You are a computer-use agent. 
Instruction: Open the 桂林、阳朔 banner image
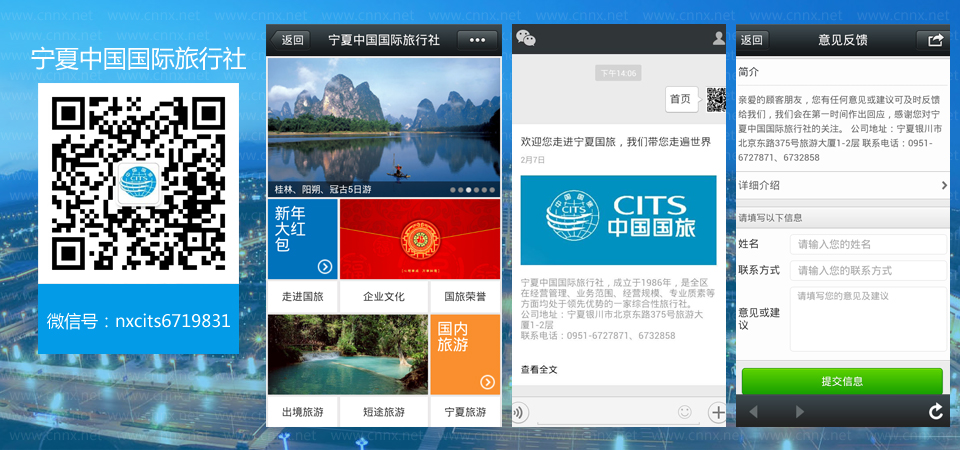click(x=384, y=127)
